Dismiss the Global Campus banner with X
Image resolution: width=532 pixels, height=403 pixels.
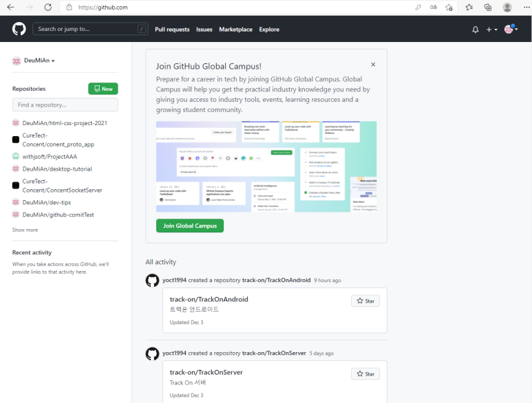tap(373, 65)
